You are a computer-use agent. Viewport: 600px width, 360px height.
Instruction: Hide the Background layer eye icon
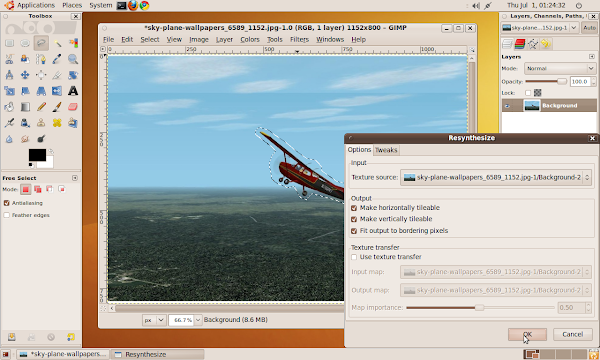click(x=507, y=106)
